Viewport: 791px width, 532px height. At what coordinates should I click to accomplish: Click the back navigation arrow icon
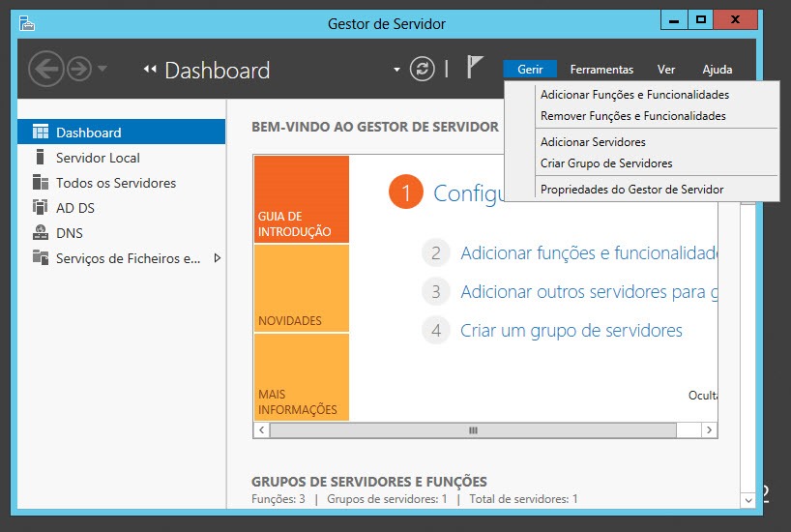(x=45, y=69)
